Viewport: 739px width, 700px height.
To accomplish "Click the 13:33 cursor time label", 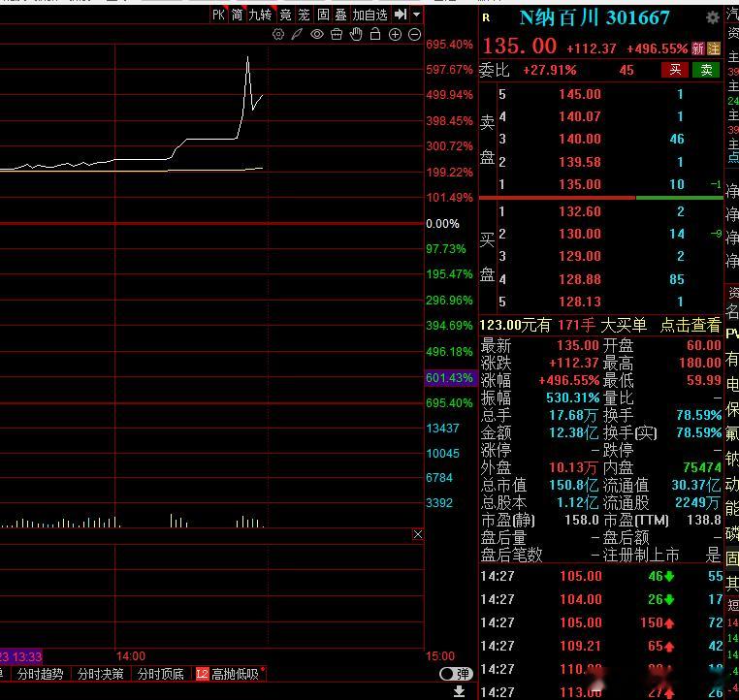I will pyautogui.click(x=21, y=656).
